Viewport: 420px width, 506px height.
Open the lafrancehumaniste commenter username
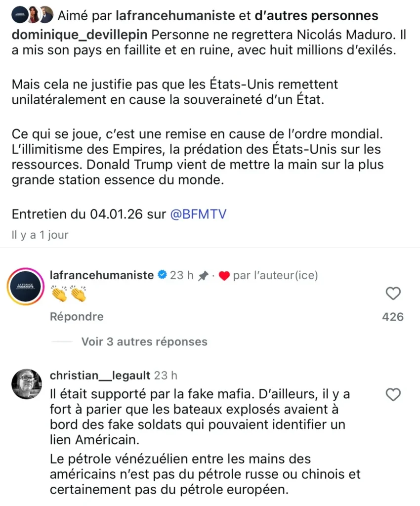(x=102, y=275)
